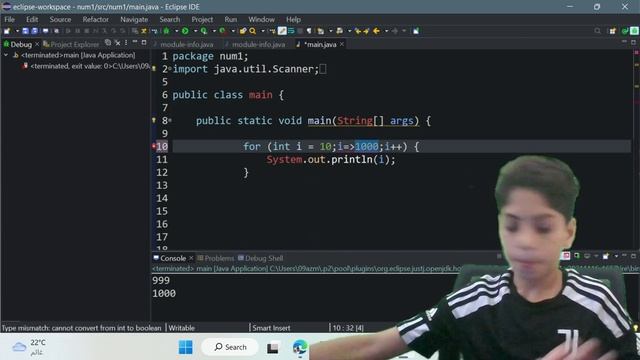Click the highlighted 1000 in the for loop
640x360 pixels.
(367, 147)
